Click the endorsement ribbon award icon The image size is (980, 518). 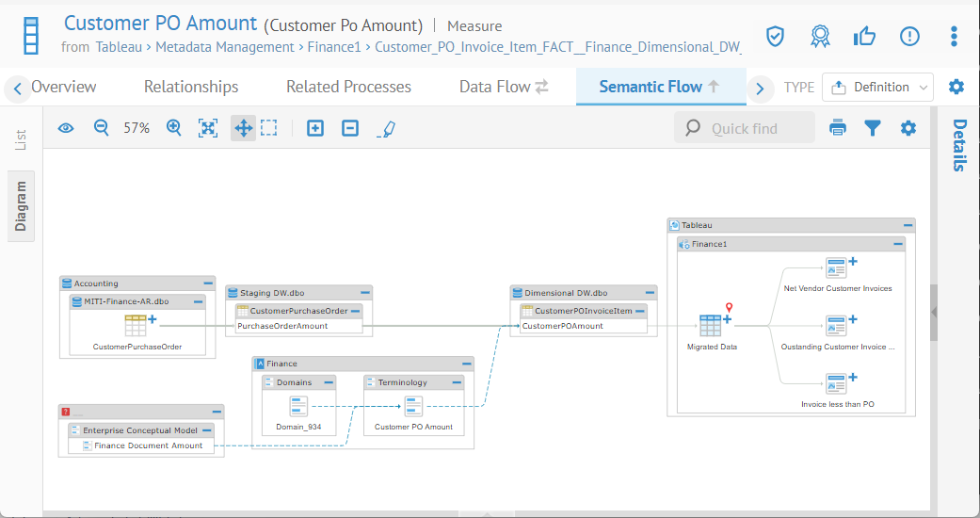point(820,36)
